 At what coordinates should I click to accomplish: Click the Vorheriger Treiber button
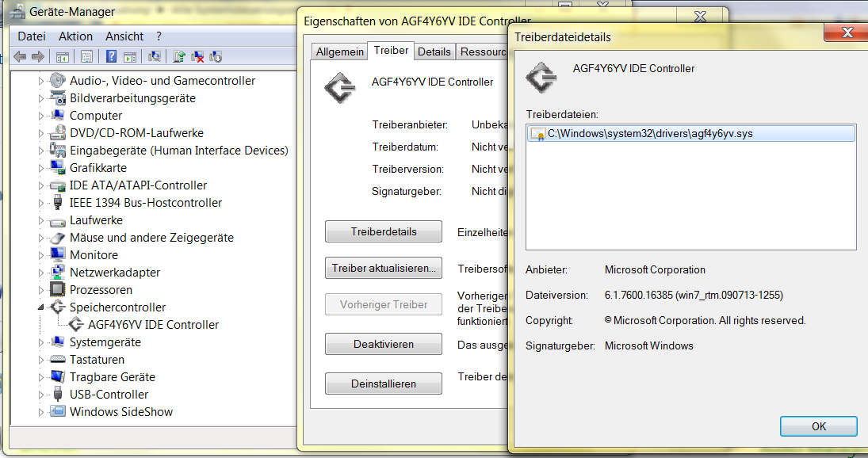click(x=384, y=305)
